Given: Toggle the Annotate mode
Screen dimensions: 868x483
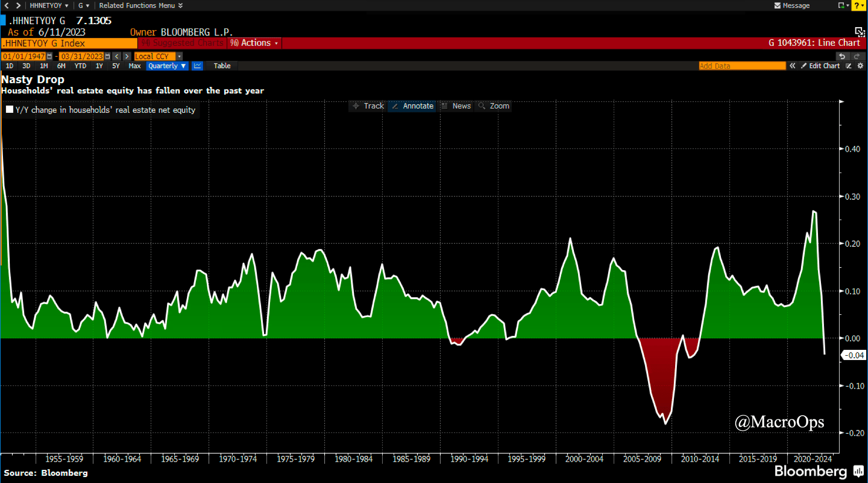Looking at the screenshot, I should tap(413, 106).
